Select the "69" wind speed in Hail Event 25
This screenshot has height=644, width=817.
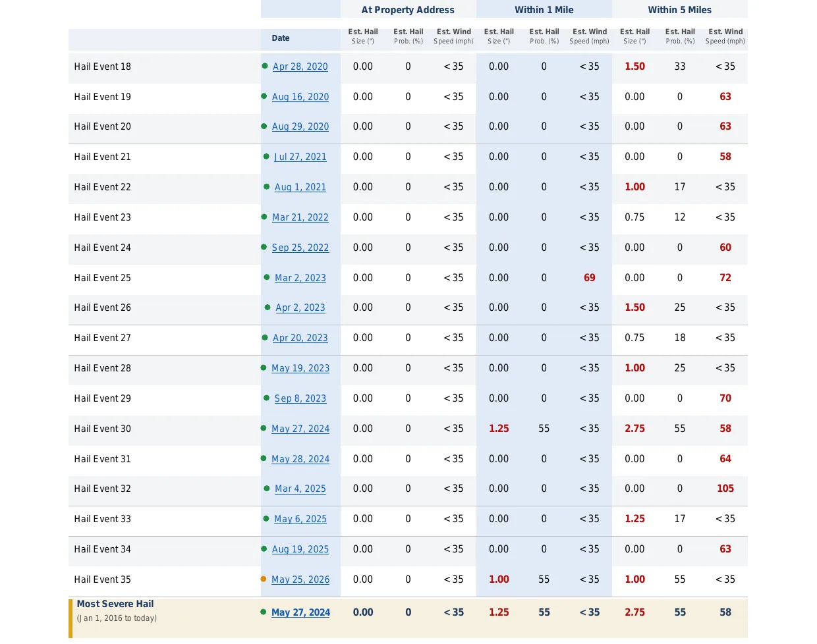click(x=590, y=278)
